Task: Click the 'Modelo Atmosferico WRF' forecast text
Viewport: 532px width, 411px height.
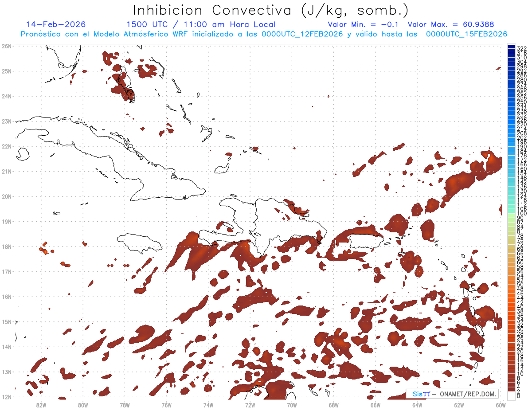Action: (141, 34)
